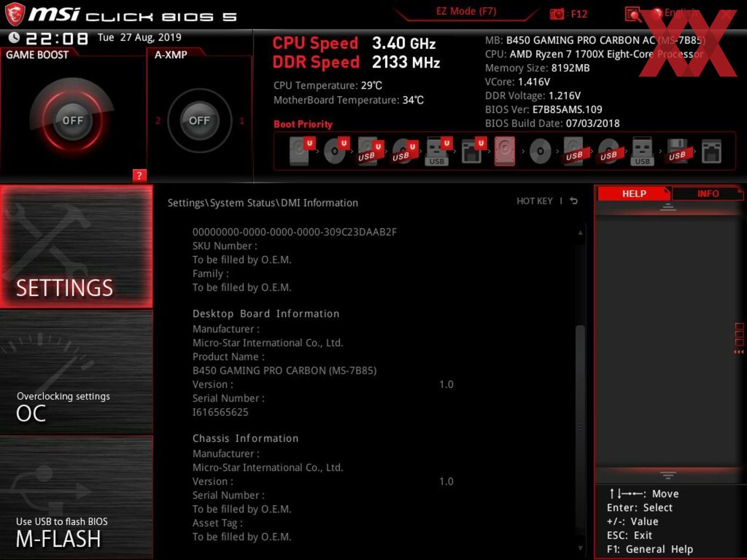The width and height of the screenshot is (747, 560).
Task: Switch to the HELP tab
Action: click(x=634, y=194)
